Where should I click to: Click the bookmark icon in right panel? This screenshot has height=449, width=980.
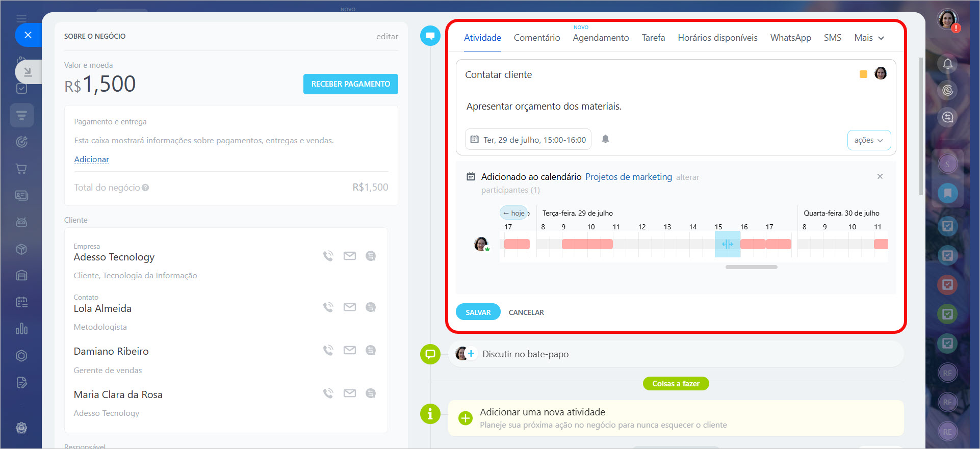pyautogui.click(x=948, y=193)
